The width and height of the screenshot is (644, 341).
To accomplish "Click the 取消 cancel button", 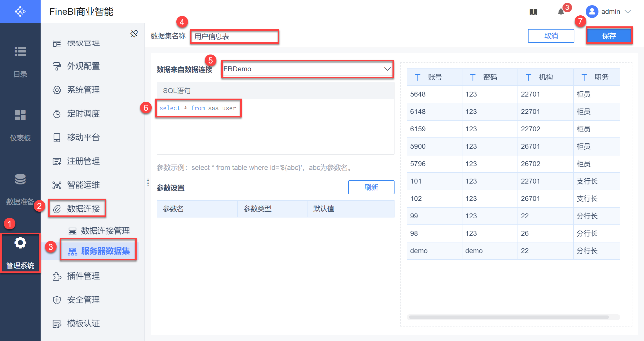I will (551, 36).
